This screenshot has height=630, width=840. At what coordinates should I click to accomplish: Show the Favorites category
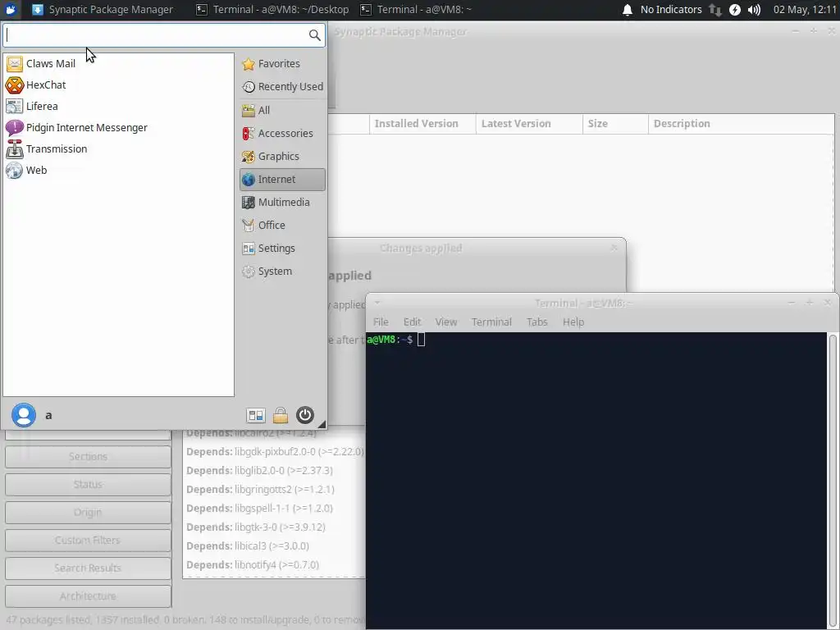pos(282,64)
